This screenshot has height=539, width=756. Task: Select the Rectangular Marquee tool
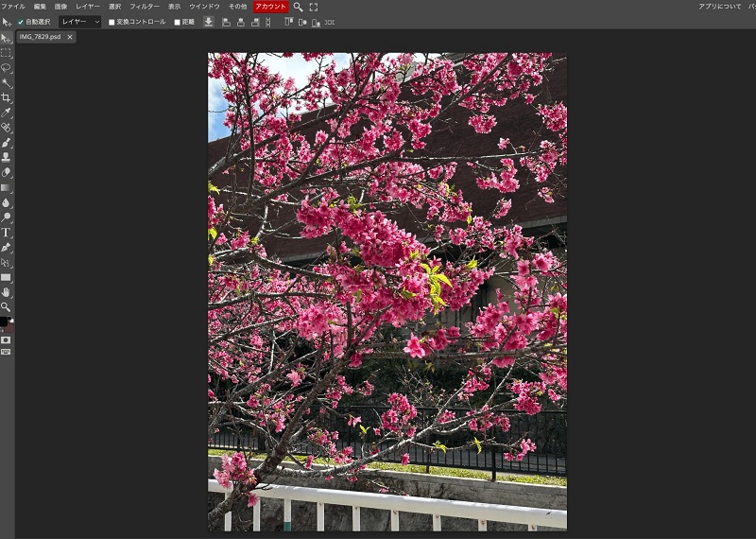(6, 53)
